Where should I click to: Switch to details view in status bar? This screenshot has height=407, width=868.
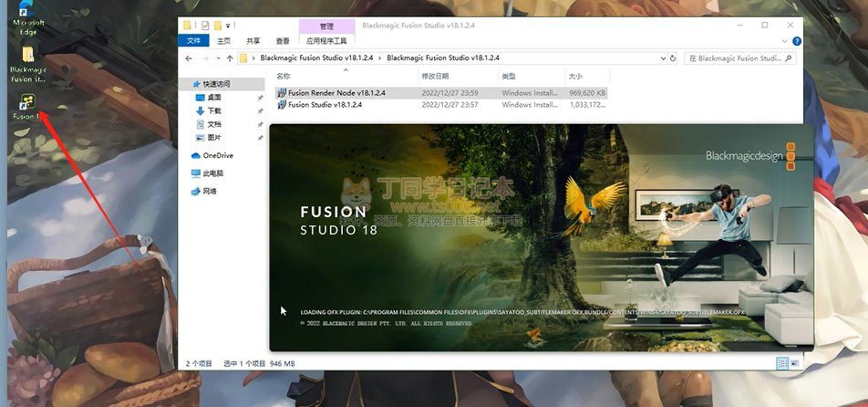(x=782, y=363)
